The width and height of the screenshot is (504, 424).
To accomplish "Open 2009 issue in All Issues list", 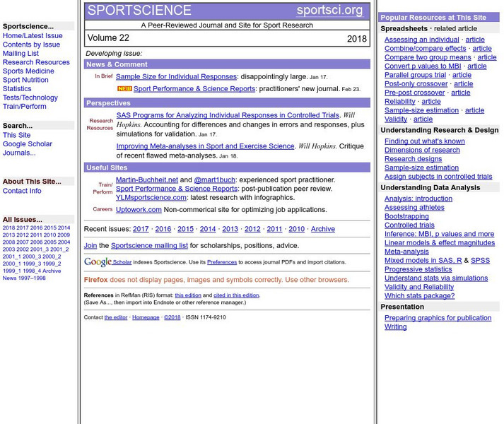I will click(64, 235).
